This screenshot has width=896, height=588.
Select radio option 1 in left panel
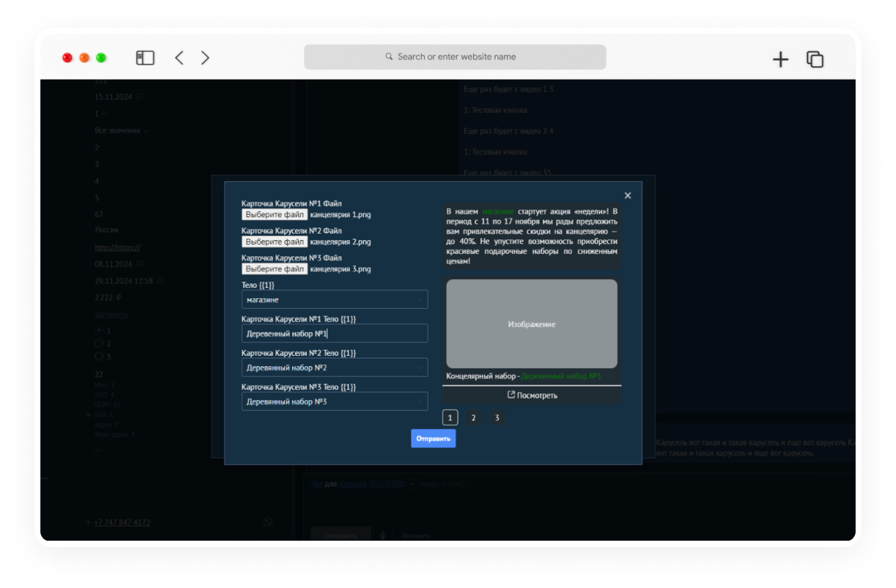[x=99, y=330]
